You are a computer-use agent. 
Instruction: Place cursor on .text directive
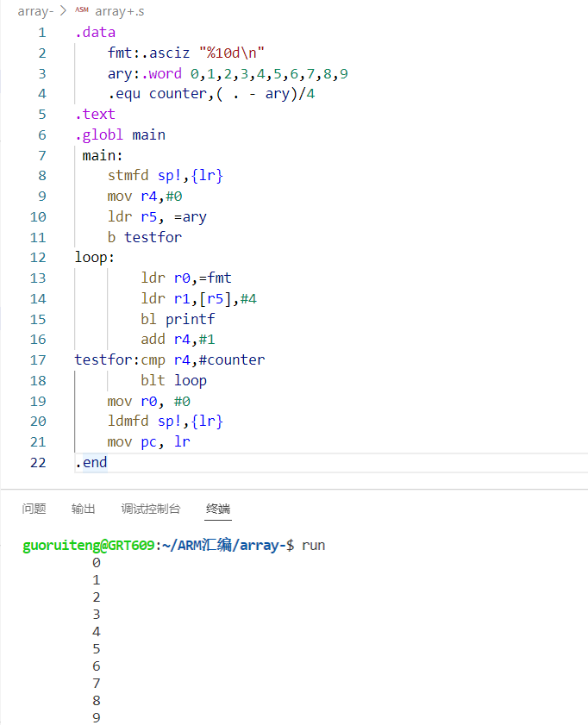(95, 114)
